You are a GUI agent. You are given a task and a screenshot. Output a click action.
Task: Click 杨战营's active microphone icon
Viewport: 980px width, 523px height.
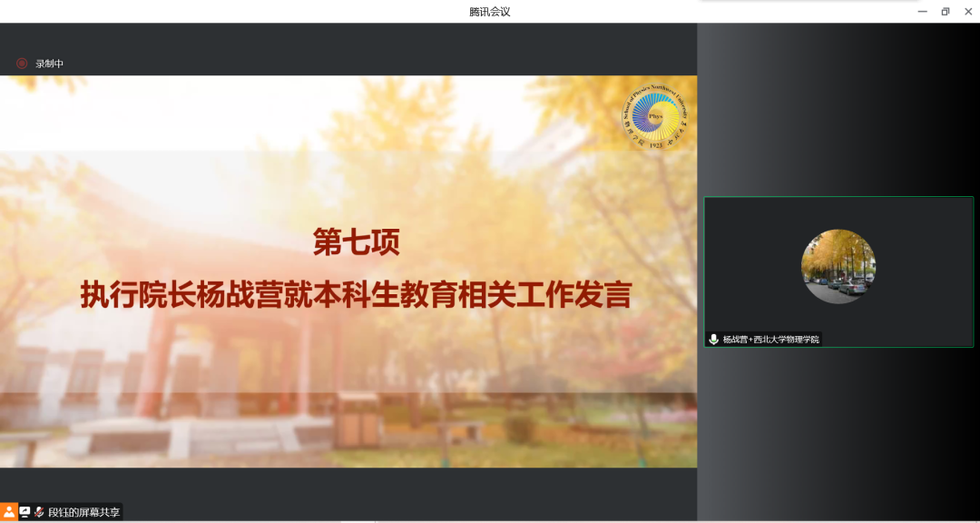714,339
